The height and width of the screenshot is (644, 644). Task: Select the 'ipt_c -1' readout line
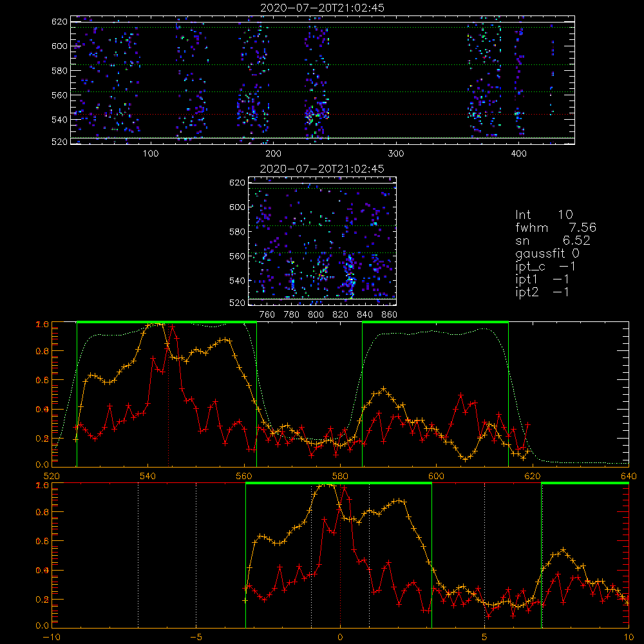(545, 267)
